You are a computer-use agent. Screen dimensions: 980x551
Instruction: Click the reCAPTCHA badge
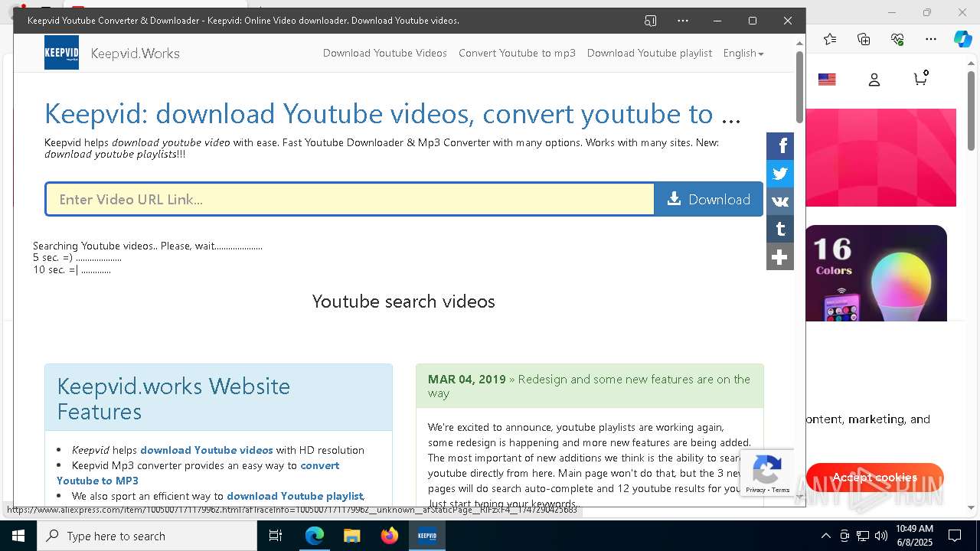[x=767, y=473]
